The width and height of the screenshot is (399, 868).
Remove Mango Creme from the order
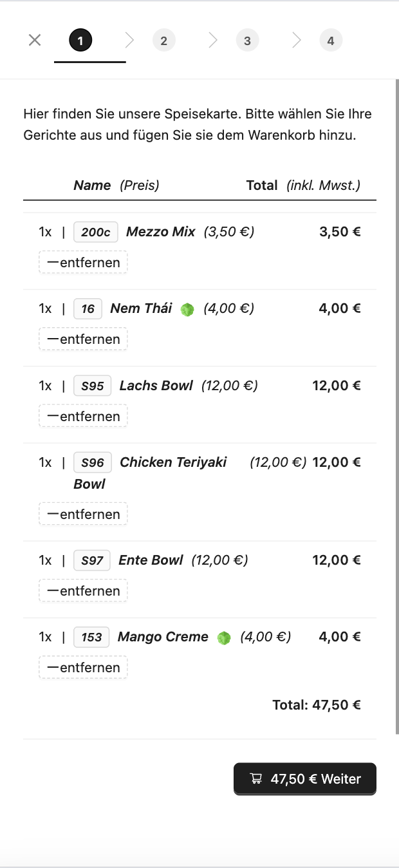tap(83, 667)
